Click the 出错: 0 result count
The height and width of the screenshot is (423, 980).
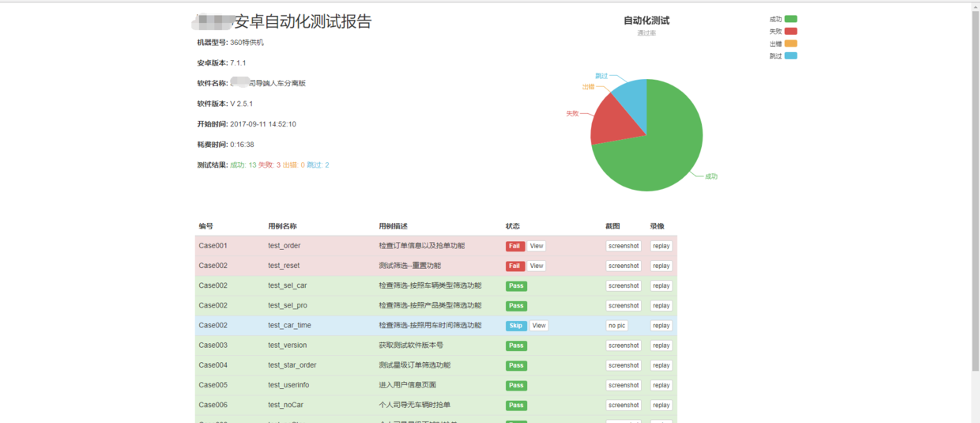(x=293, y=165)
